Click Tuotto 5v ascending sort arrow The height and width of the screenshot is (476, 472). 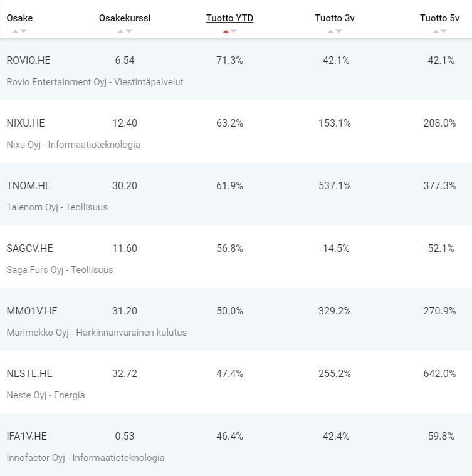click(x=436, y=31)
